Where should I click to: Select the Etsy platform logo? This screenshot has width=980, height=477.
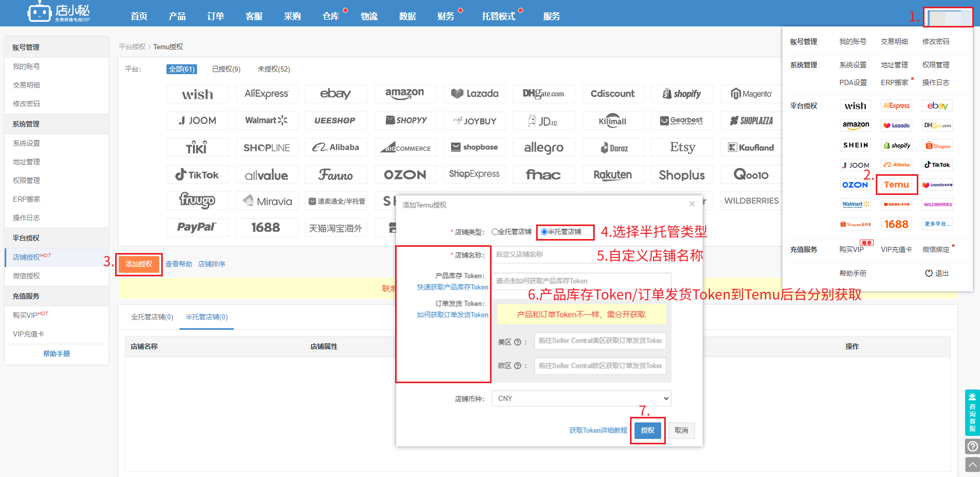(682, 148)
